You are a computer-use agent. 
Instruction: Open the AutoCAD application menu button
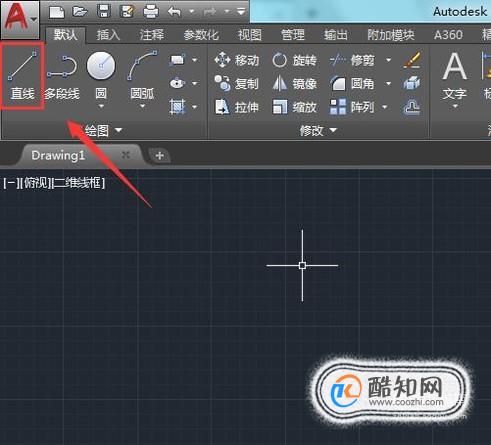(x=19, y=19)
